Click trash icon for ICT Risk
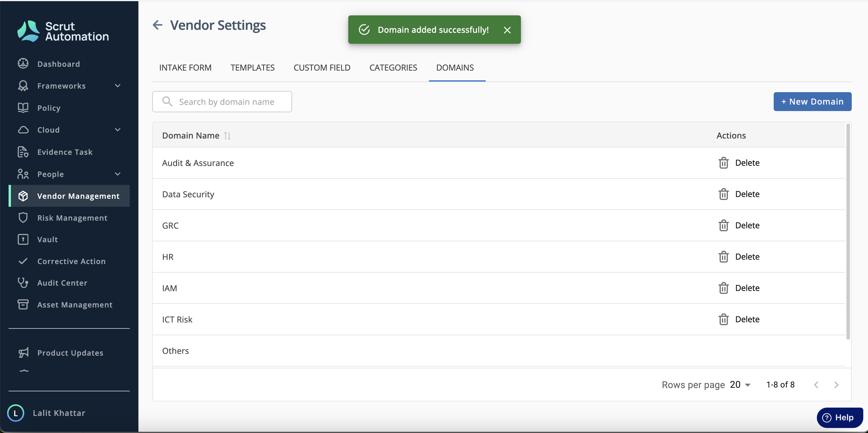 723,319
